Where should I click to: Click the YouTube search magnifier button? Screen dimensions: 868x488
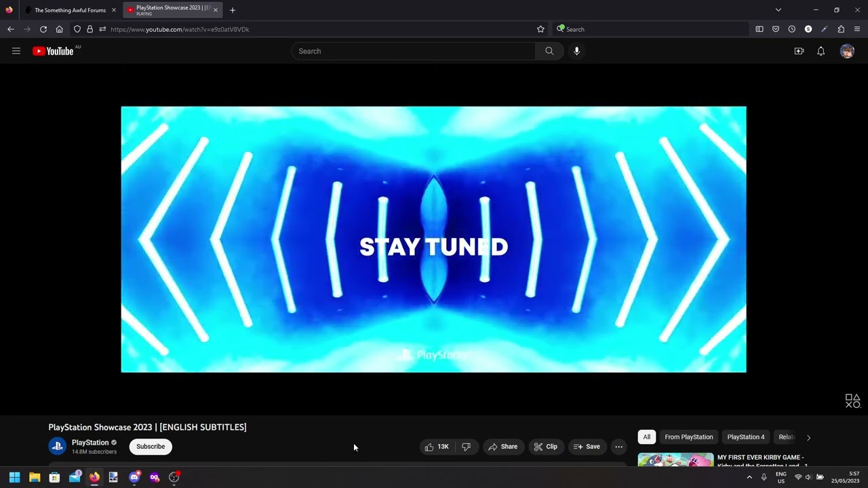[x=549, y=51]
